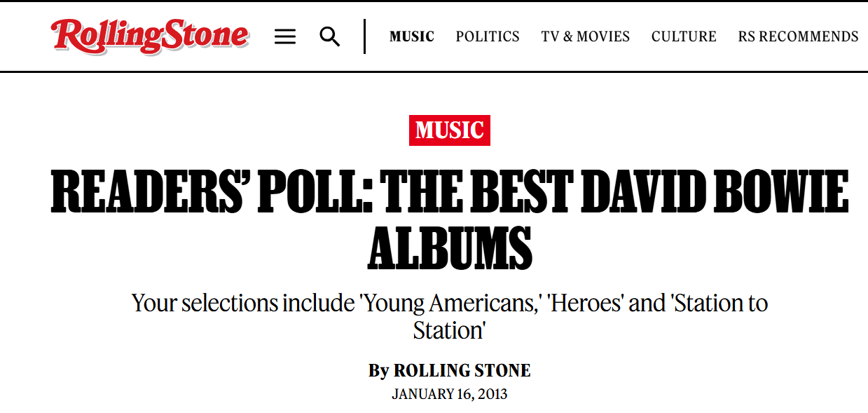Click the Readers' Poll headline text
868x413 pixels.
(450, 220)
